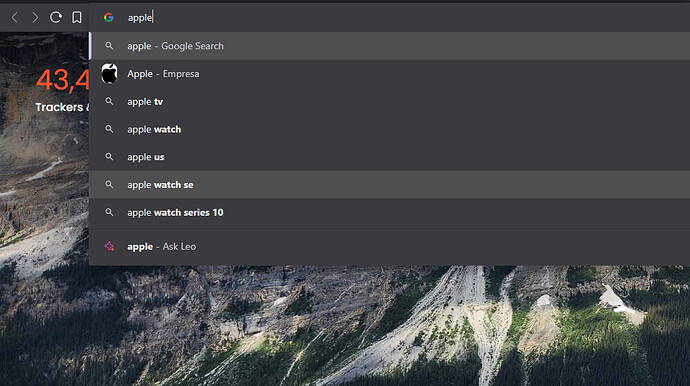
Task: Open 'apple - Ask Leo' option
Action: 389,246
